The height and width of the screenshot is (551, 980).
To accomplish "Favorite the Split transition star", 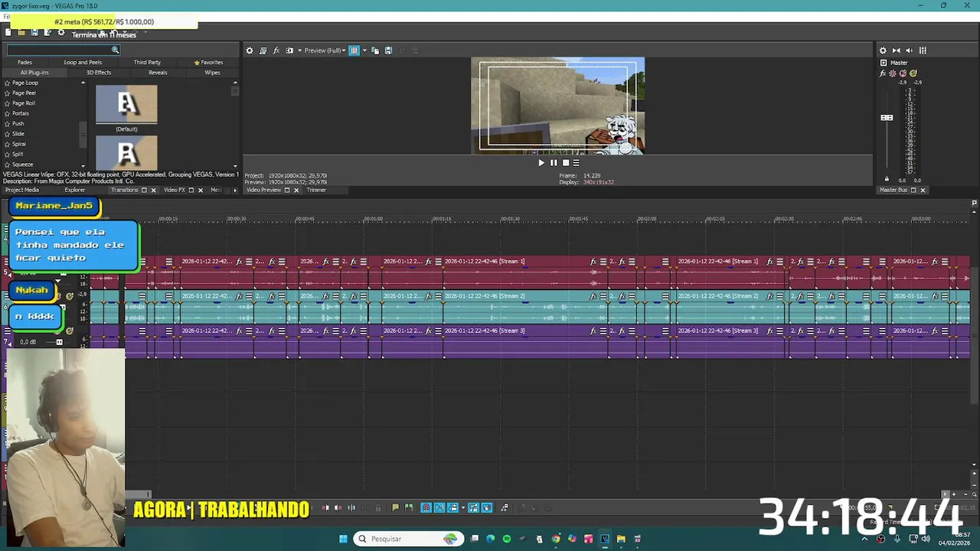I will [7, 155].
